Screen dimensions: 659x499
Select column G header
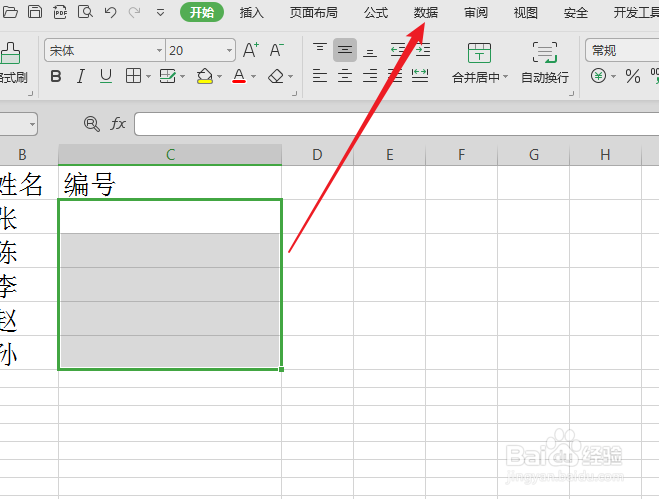[534, 155]
